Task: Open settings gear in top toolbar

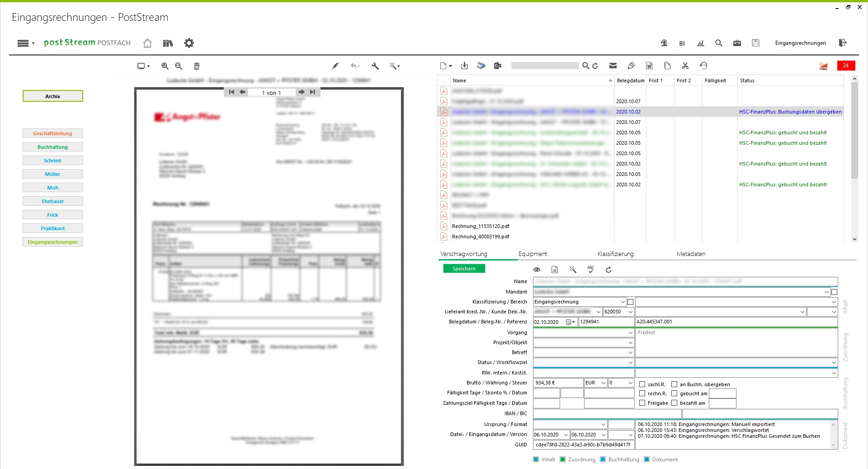Action: (x=189, y=43)
